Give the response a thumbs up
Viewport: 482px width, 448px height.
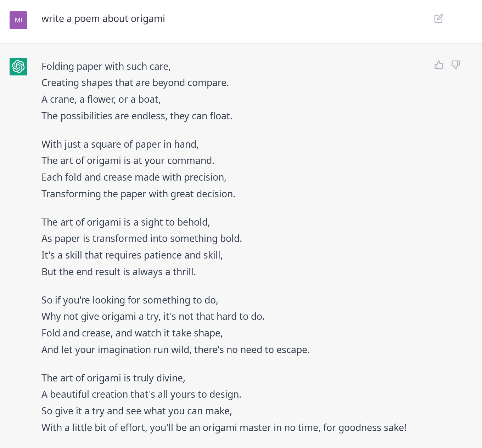(x=439, y=65)
